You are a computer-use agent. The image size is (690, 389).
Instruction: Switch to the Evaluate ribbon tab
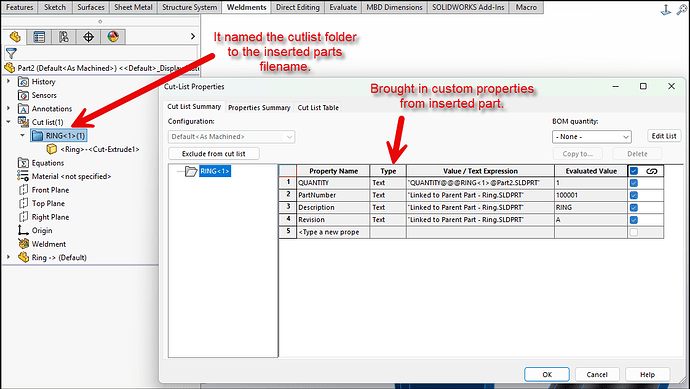[343, 7]
